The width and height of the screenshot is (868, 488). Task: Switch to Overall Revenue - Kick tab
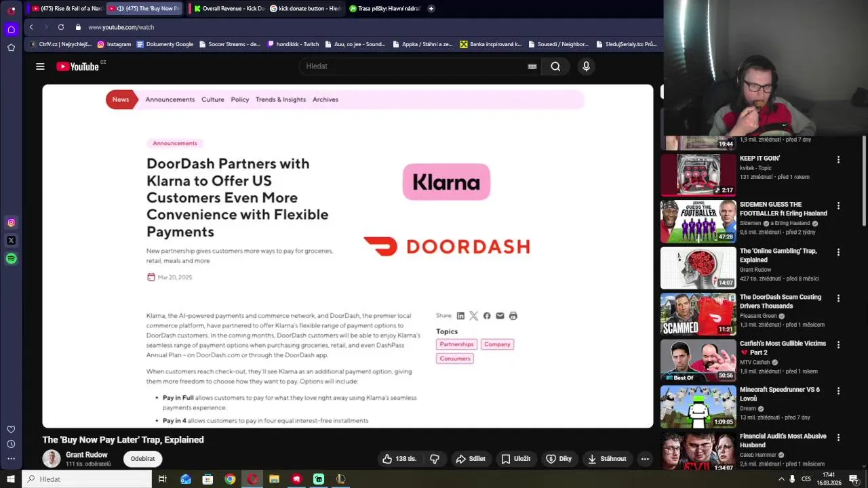click(227, 8)
